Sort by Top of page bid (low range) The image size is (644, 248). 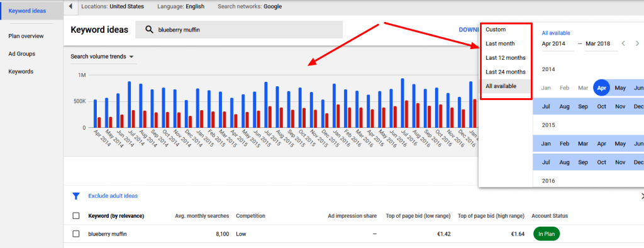click(x=418, y=216)
